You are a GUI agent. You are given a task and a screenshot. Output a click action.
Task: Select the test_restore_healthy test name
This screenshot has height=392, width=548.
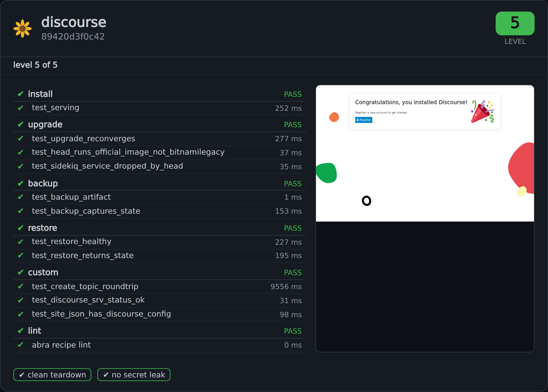coord(72,242)
